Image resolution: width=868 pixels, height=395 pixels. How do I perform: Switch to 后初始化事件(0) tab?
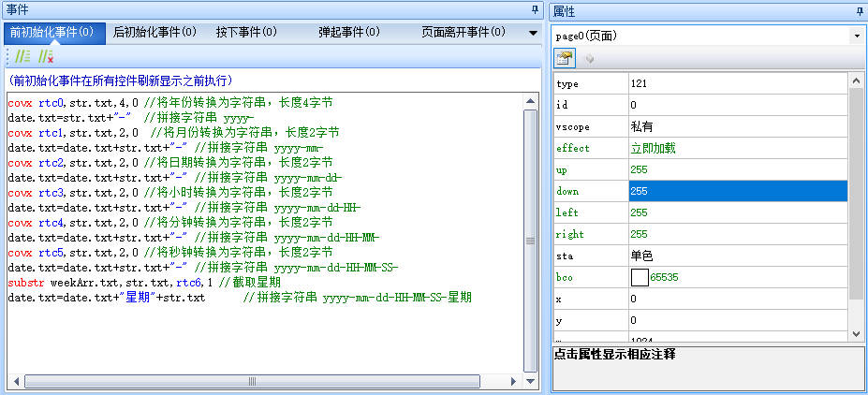(x=154, y=32)
